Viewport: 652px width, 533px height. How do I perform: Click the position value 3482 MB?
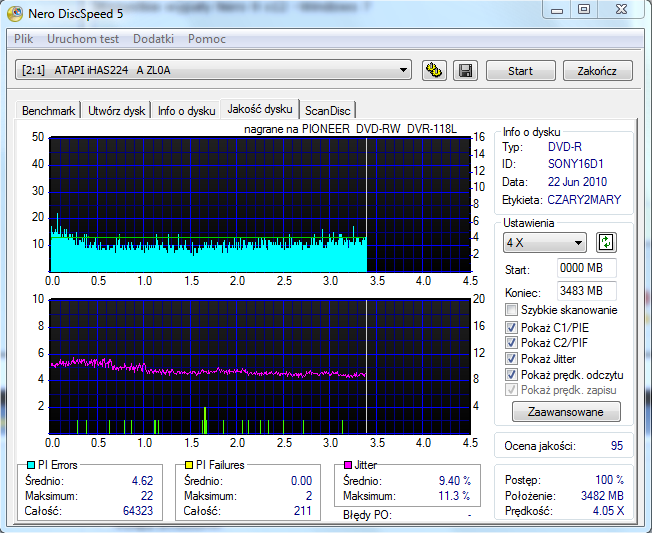pos(602,496)
